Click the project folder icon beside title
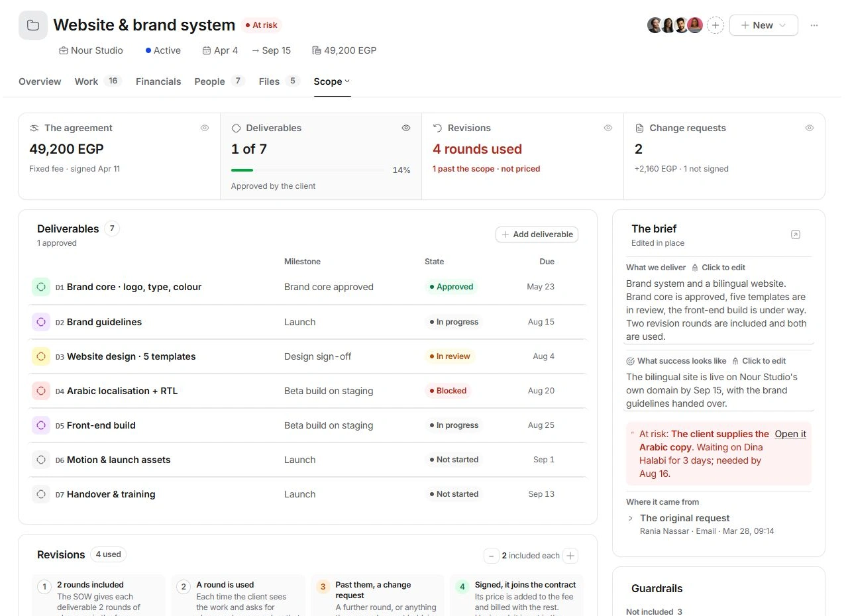The width and height of the screenshot is (848, 616). pos(33,25)
